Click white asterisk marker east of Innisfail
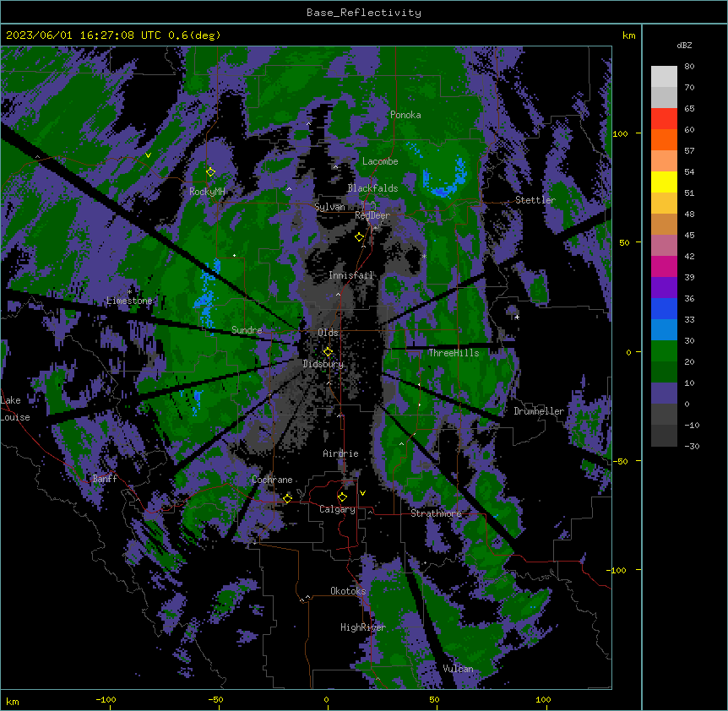Screen dimensions: 728x711 pyautogui.click(x=424, y=257)
